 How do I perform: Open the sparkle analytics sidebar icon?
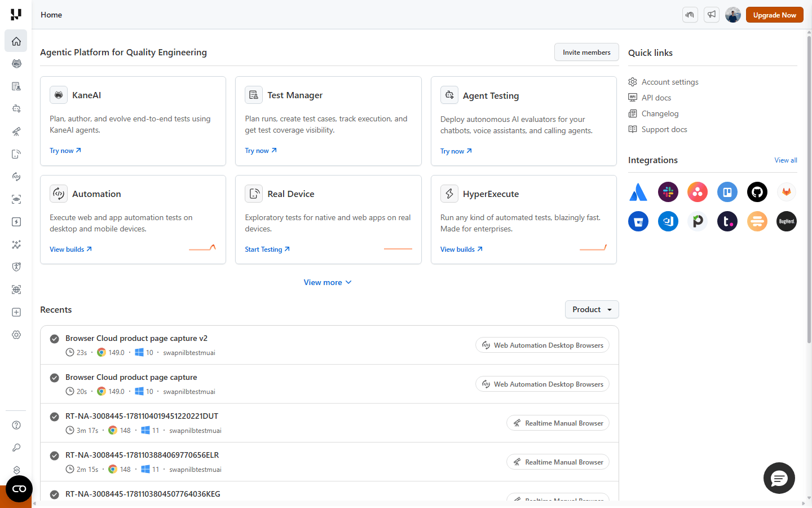point(16,244)
